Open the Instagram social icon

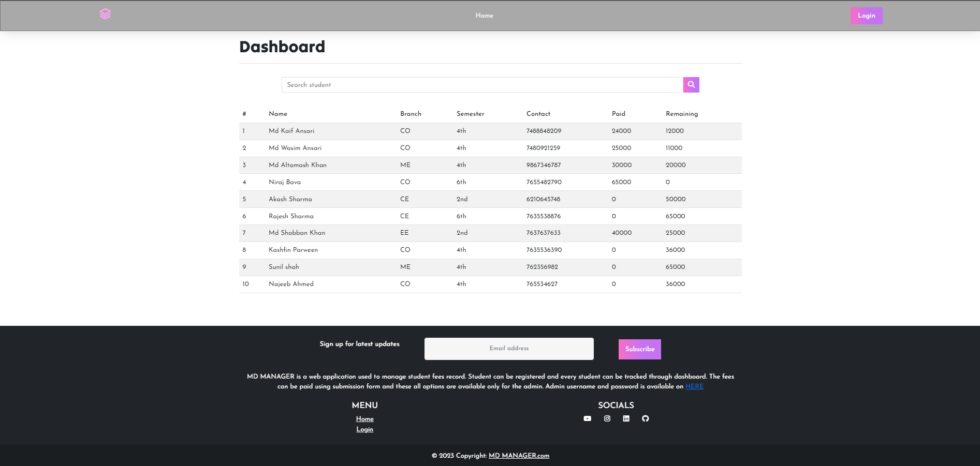pyautogui.click(x=607, y=418)
